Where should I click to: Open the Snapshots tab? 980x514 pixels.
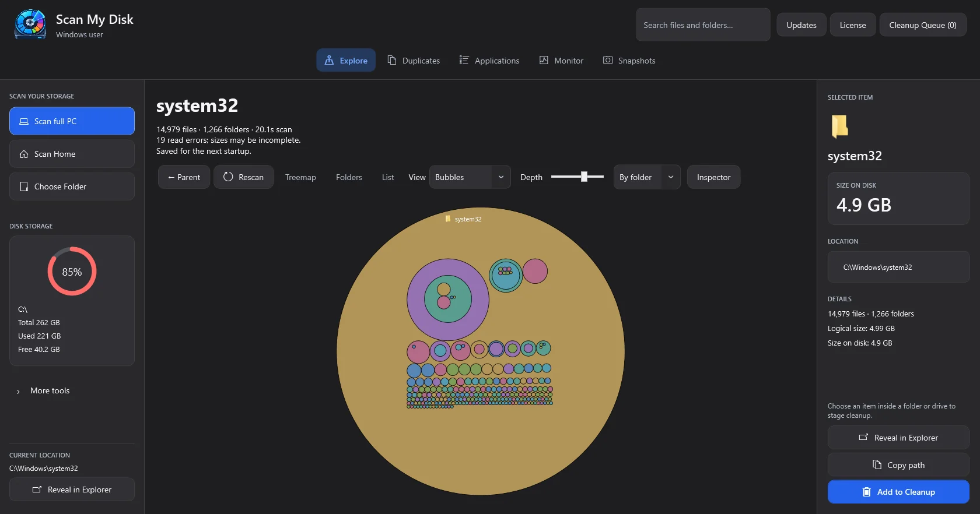[629, 60]
